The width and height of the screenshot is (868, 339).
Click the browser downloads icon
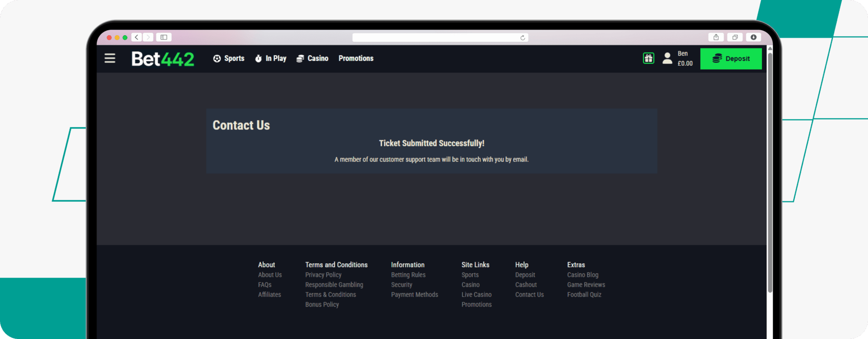pyautogui.click(x=754, y=37)
